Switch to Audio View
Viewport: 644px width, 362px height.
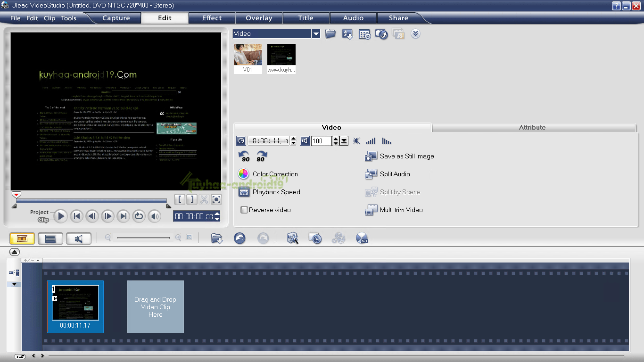point(79,239)
